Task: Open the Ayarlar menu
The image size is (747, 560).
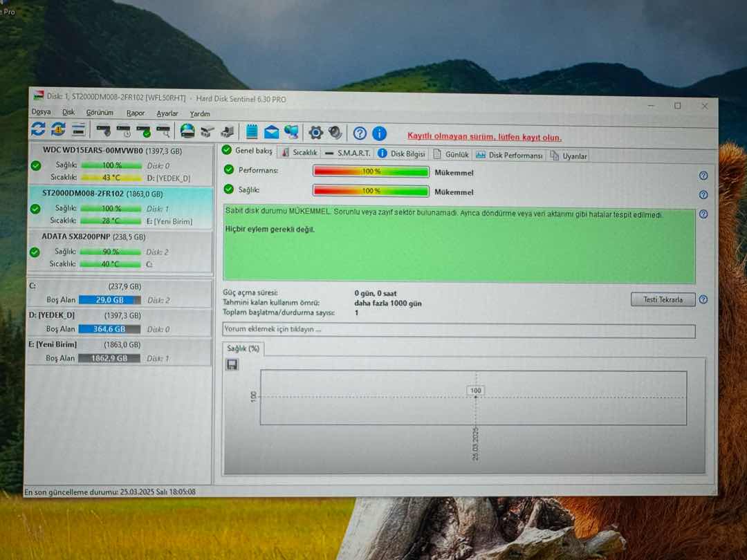Action: [x=167, y=114]
